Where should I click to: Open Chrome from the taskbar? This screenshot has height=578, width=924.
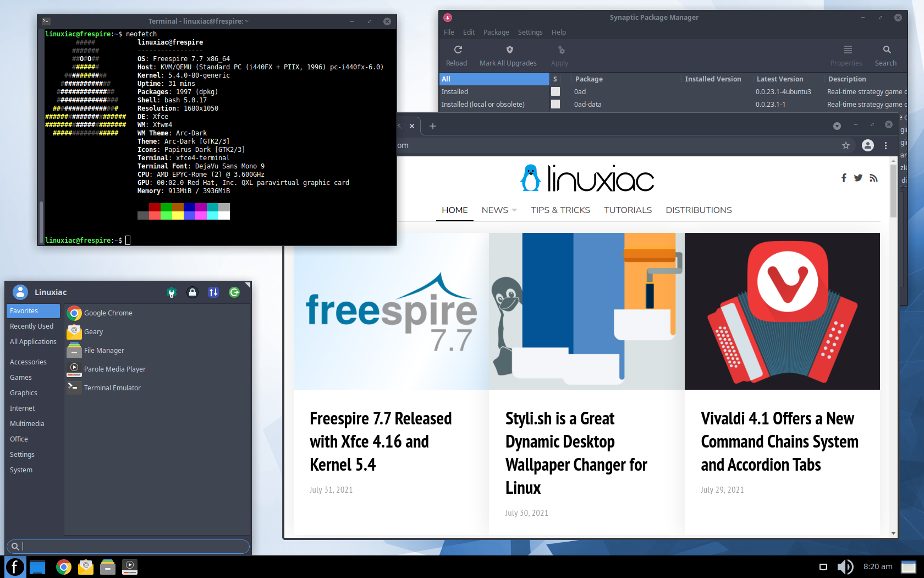pyautogui.click(x=64, y=567)
